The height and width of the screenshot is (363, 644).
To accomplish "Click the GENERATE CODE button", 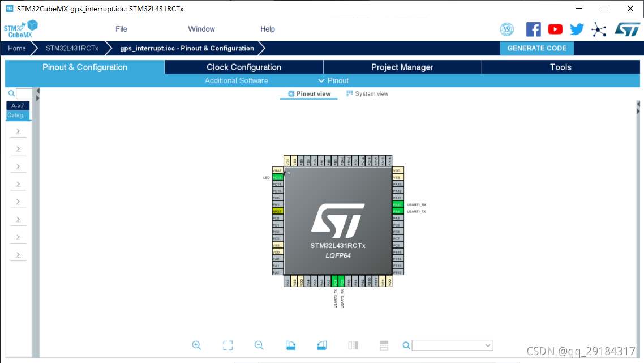I will pyautogui.click(x=537, y=48).
